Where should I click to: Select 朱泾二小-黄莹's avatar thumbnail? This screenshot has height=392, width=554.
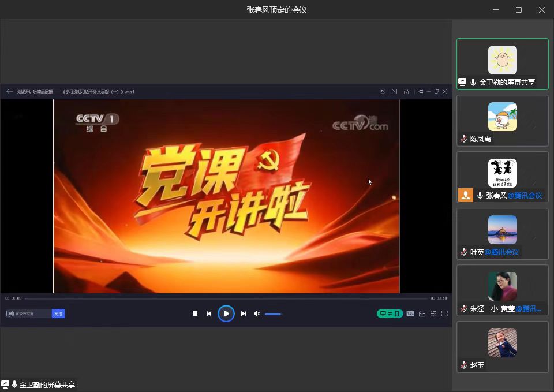[503, 286]
